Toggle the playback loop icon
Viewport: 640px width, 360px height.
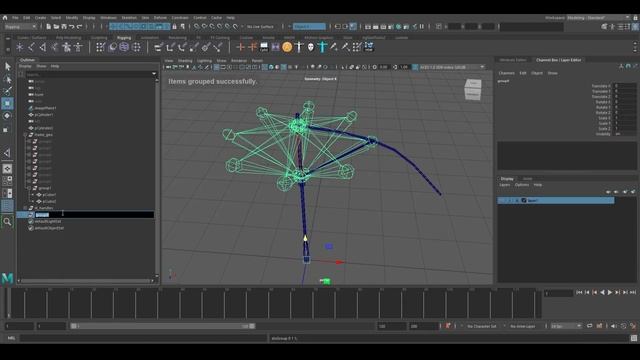click(x=589, y=326)
